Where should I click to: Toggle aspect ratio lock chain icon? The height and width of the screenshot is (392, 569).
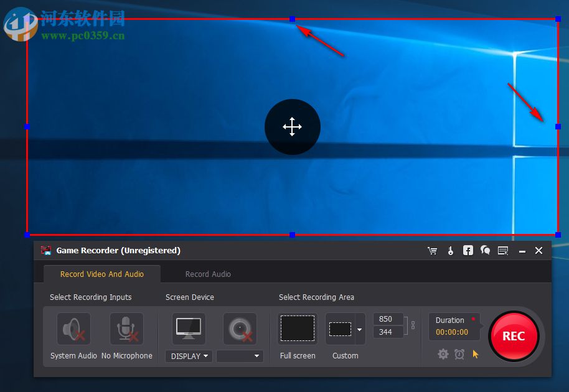(x=413, y=326)
